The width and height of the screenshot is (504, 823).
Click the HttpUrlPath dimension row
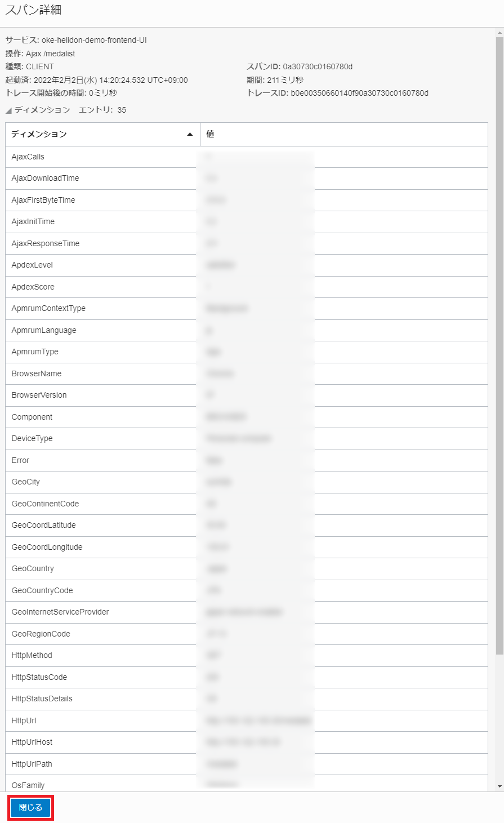(32, 764)
